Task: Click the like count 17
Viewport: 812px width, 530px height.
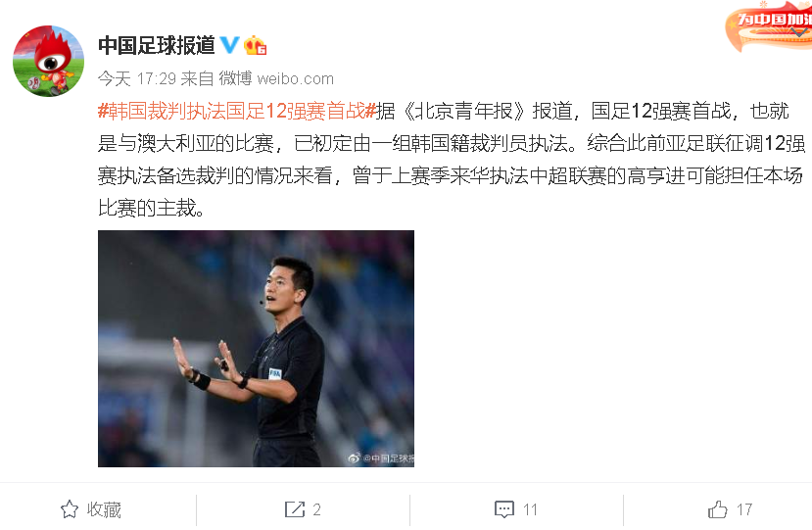Action: point(744,509)
